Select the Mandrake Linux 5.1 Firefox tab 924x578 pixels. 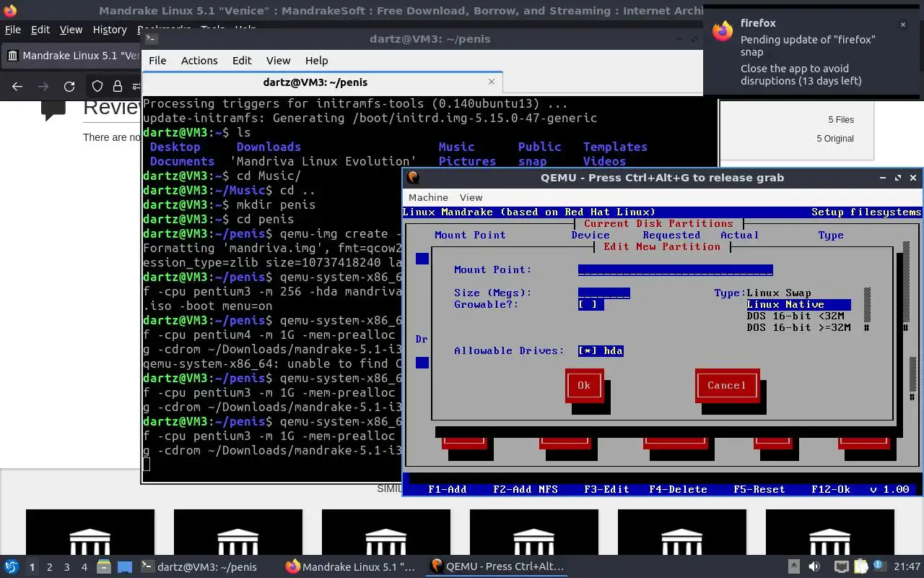pyautogui.click(x=72, y=56)
